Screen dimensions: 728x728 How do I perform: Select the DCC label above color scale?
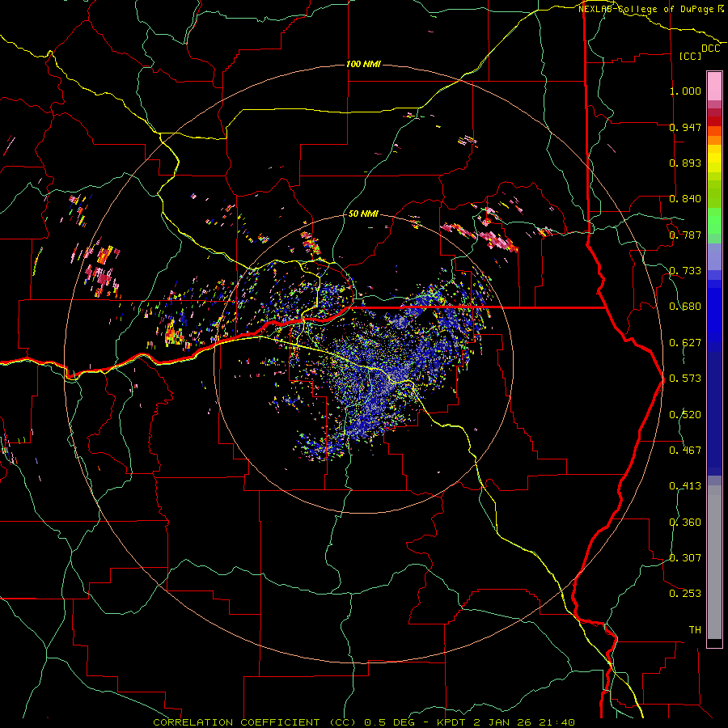tap(710, 49)
